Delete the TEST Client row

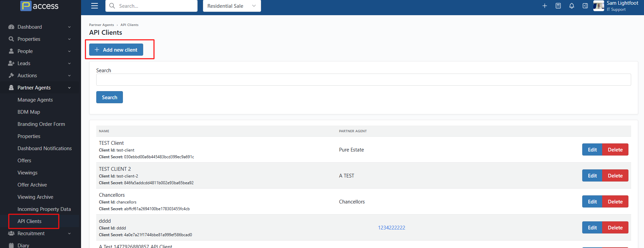615,149
